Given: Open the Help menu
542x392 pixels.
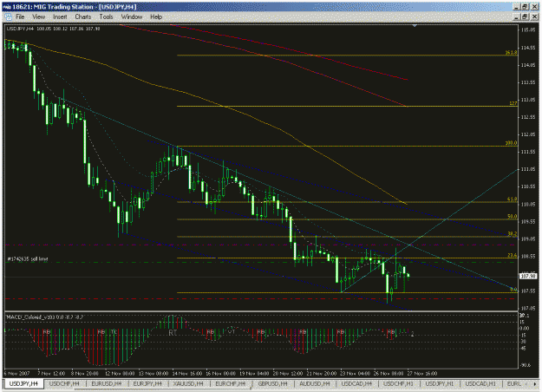Looking at the screenshot, I should tap(156, 16).
